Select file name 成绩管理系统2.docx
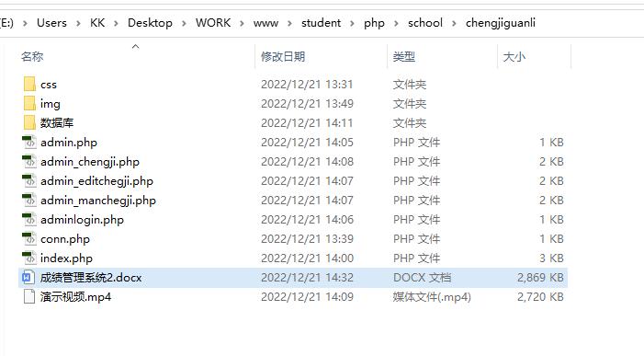644x356 pixels. 91,278
